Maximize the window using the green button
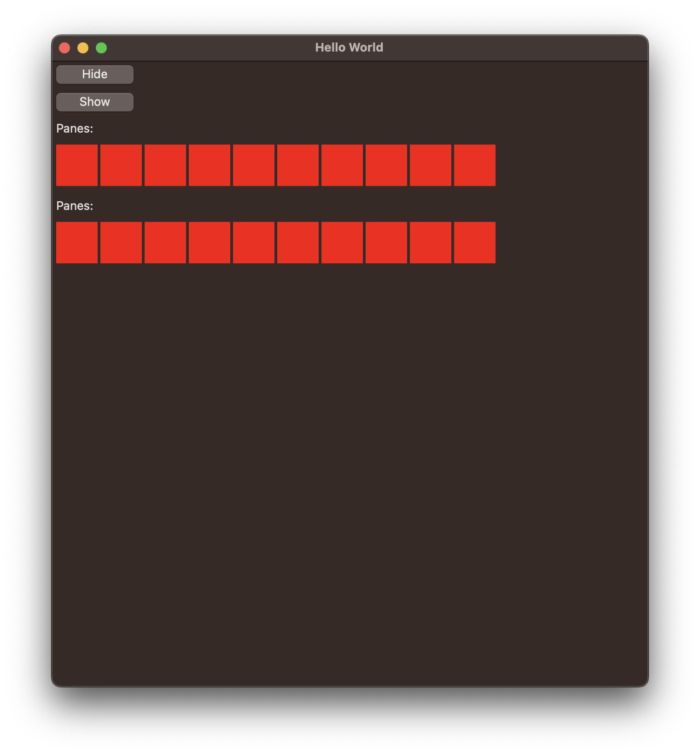The image size is (700, 755). tap(101, 48)
